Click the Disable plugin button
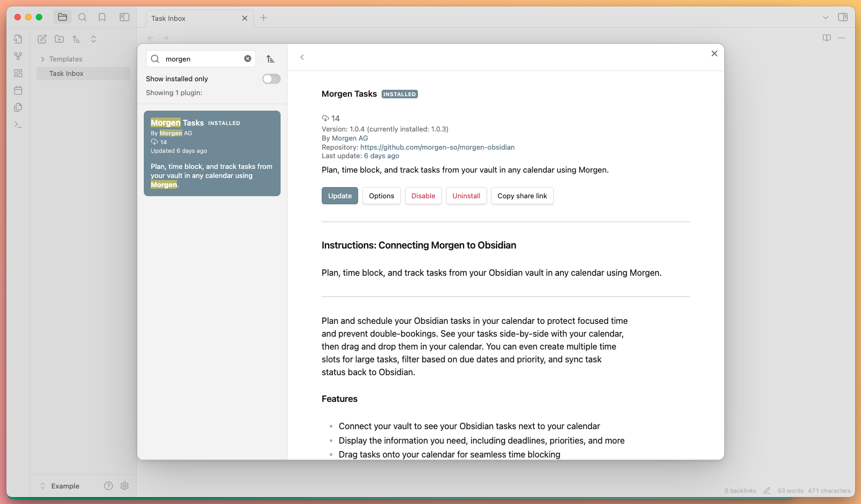The image size is (861, 504). pos(423,196)
